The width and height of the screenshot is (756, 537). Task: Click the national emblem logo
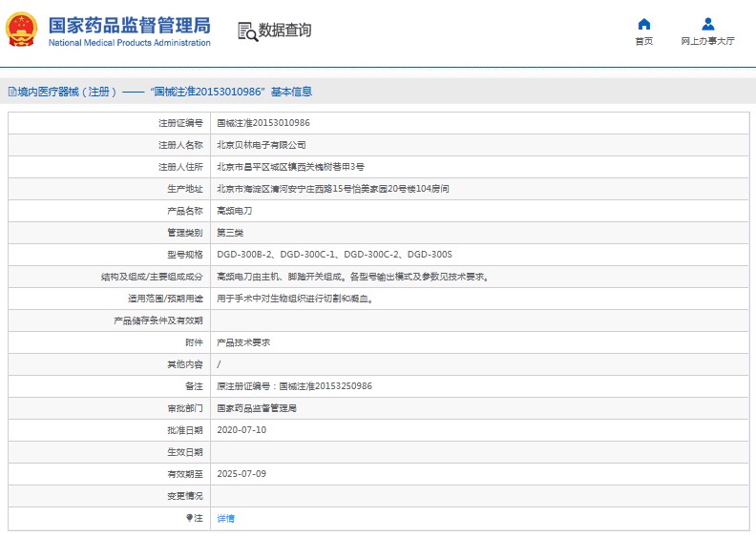(x=21, y=30)
